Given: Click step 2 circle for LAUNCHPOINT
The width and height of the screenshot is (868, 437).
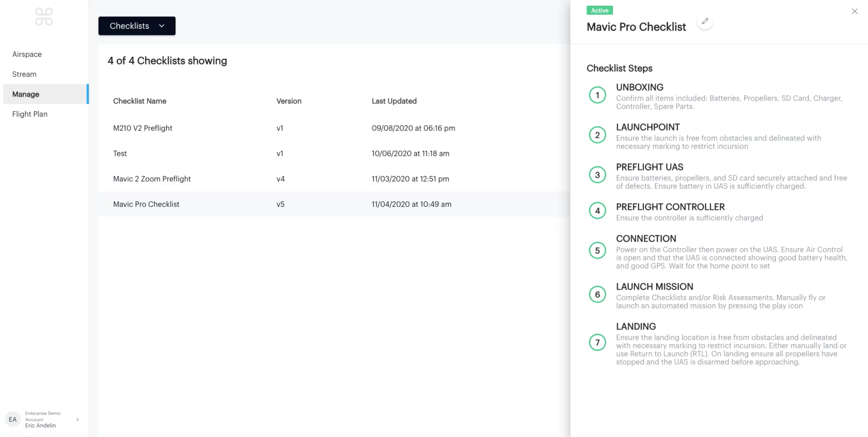Looking at the screenshot, I should pos(597,135).
